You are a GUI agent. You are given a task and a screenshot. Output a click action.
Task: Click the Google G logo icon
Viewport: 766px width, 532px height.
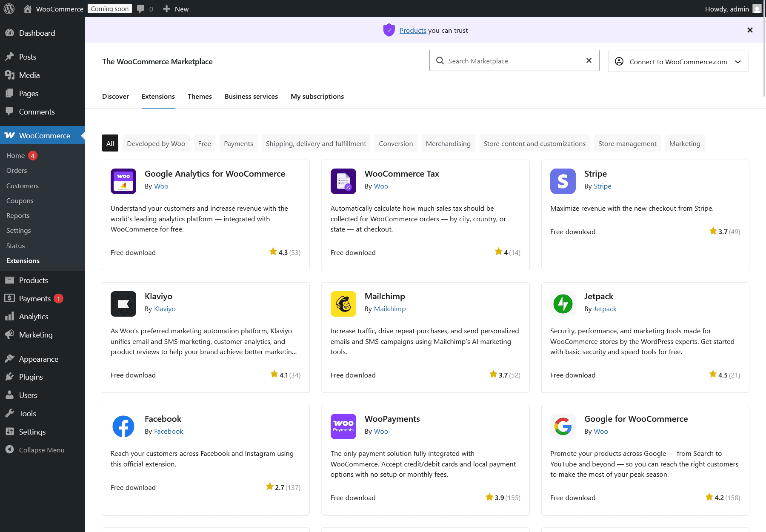563,426
